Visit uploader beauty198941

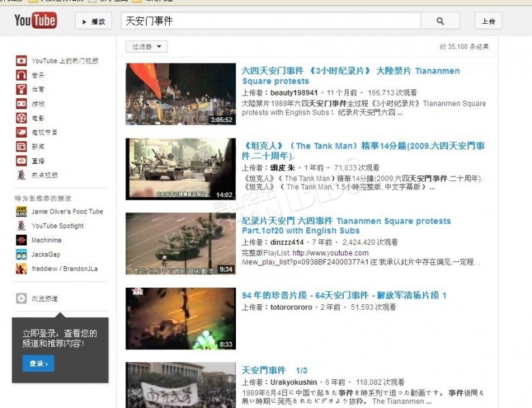tap(294, 93)
